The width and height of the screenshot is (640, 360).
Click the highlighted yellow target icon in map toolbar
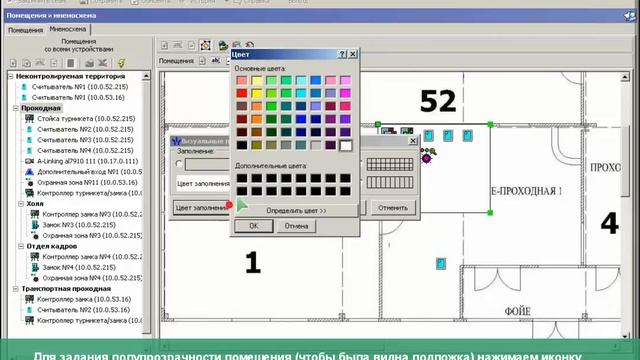205,45
